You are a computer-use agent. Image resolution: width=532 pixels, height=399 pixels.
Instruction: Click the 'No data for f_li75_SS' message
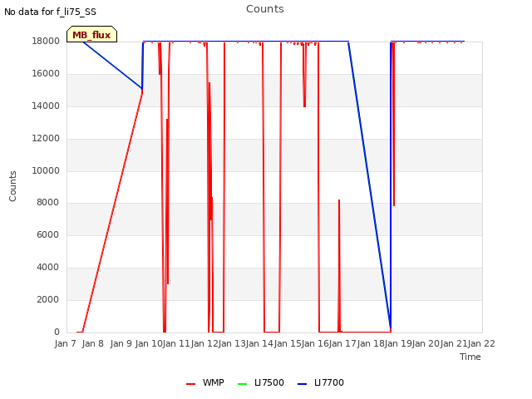click(x=50, y=12)
